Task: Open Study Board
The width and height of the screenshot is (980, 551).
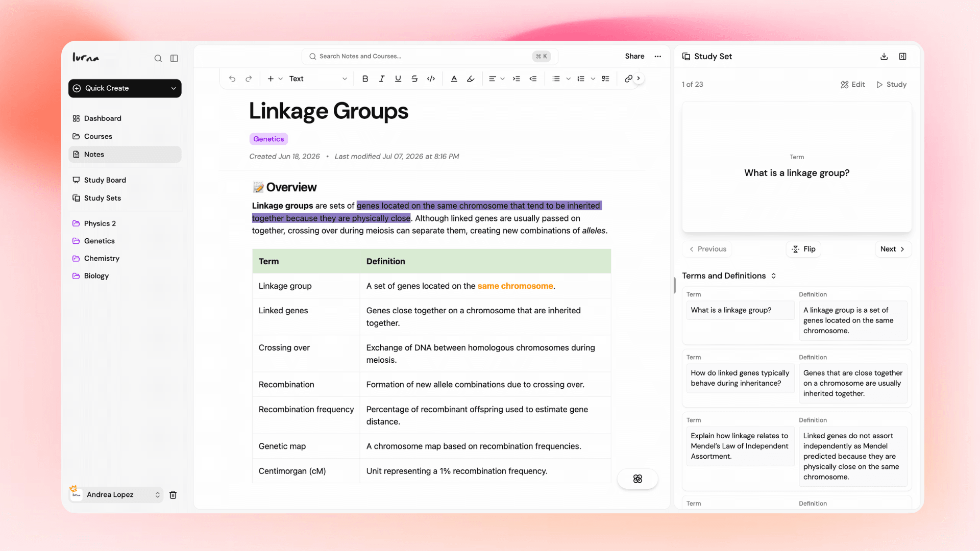Action: point(125,180)
